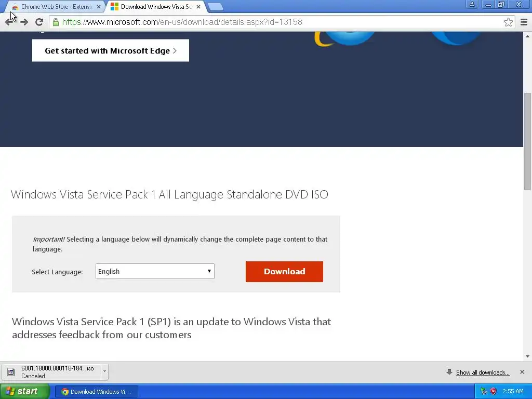This screenshot has width=532, height=399.
Task: Reload the current page
Action: (x=39, y=22)
